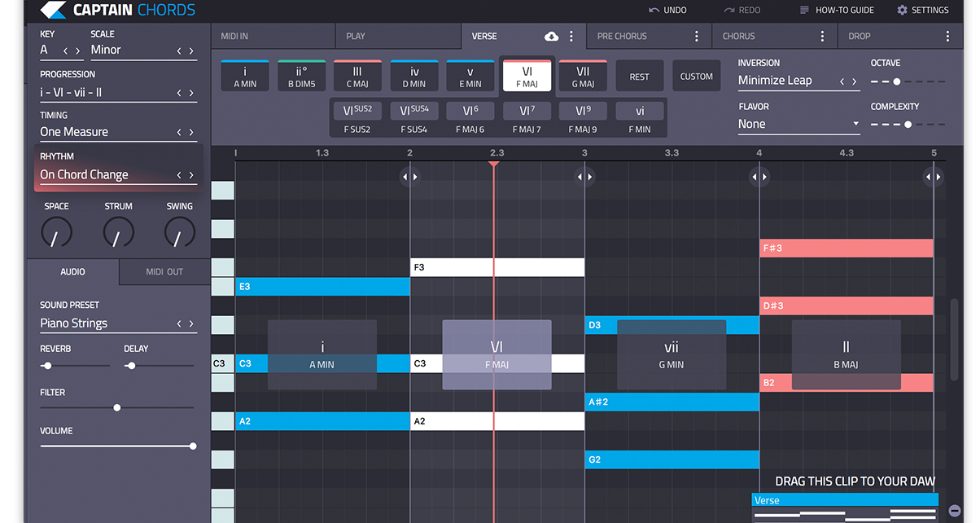Open the Settings gear
This screenshot has width=980, height=523.
[902, 10]
